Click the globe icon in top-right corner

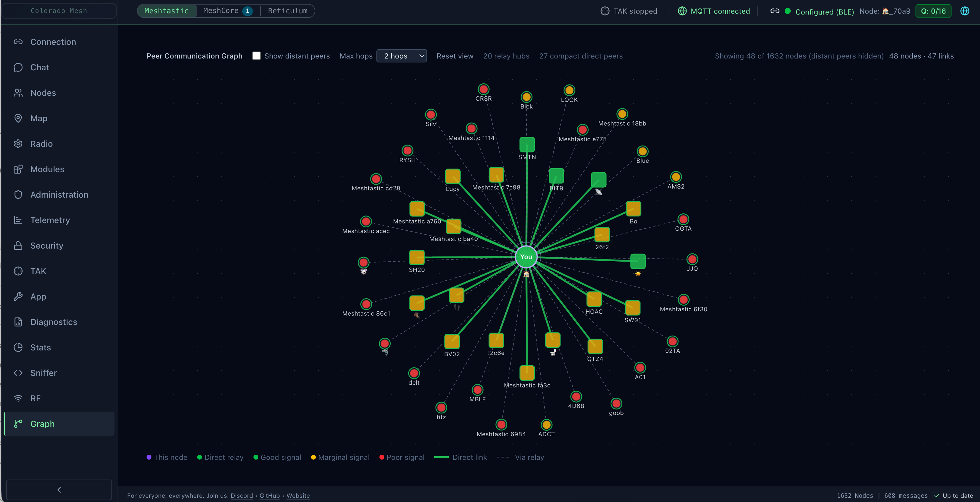tap(965, 11)
